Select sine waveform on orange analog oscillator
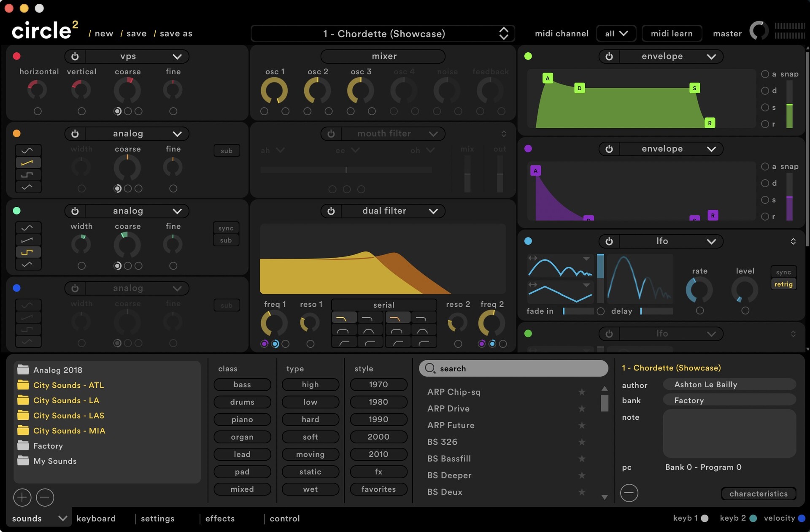Screen dimensions: 810x532 (x=28, y=151)
